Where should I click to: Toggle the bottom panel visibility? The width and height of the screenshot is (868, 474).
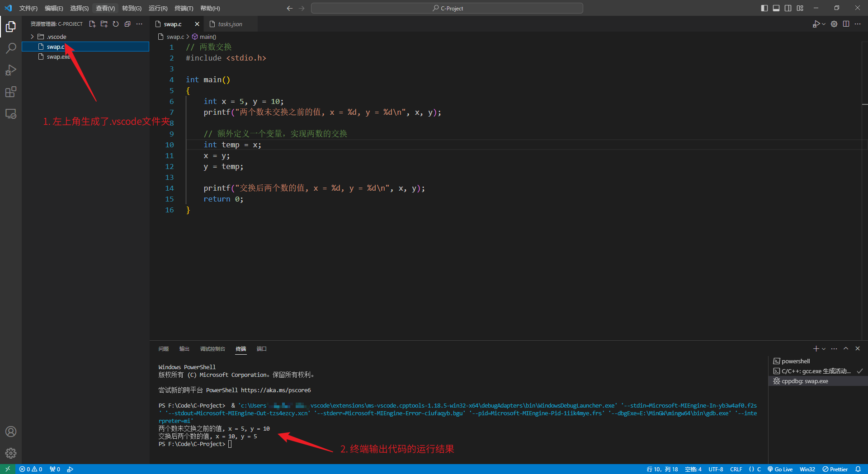[776, 8]
